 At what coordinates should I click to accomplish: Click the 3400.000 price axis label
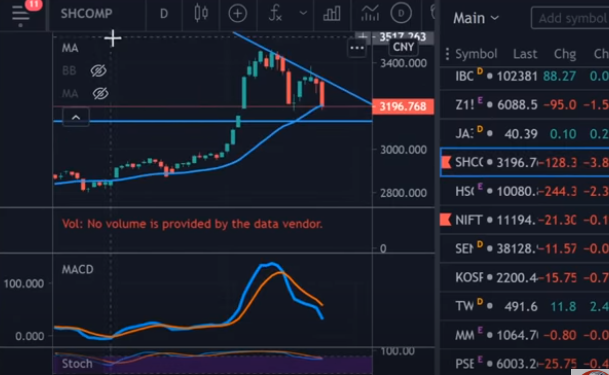(403, 63)
